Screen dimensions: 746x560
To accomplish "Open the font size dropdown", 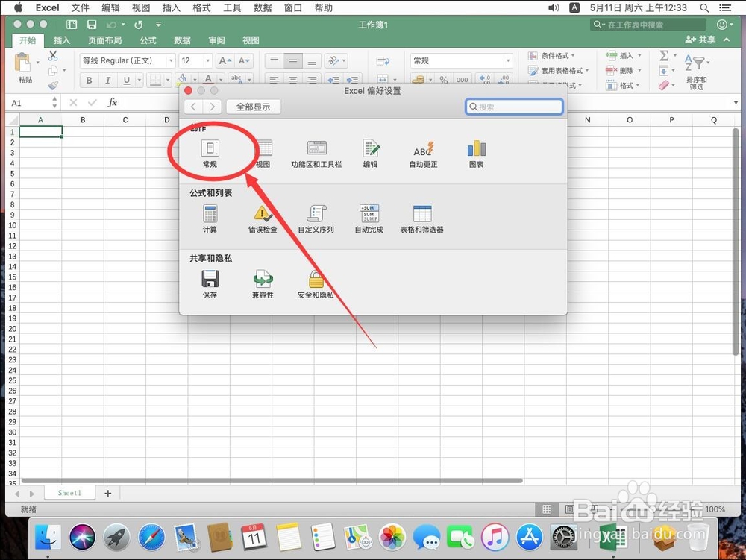I will [x=207, y=61].
